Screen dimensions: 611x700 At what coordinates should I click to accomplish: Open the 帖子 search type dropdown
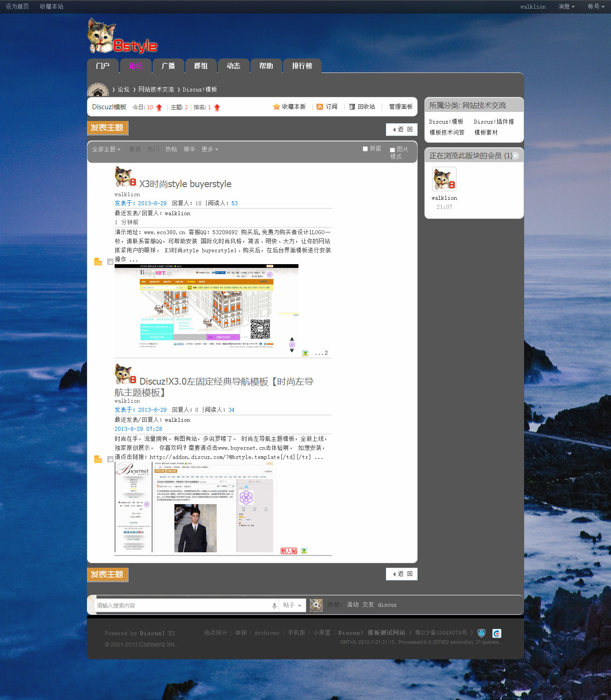tap(292, 605)
